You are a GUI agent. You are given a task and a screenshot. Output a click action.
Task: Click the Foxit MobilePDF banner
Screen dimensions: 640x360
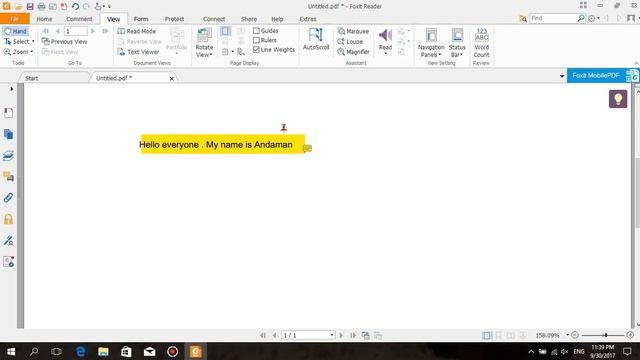(602, 76)
